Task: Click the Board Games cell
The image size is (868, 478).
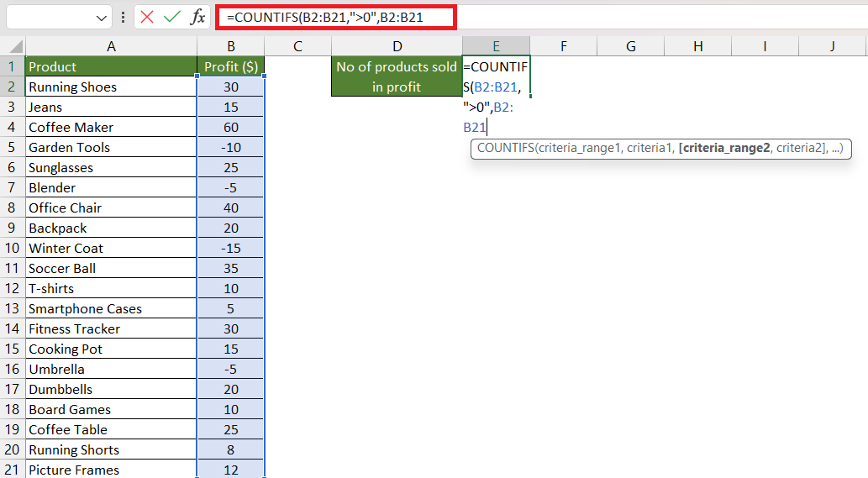Action: pyautogui.click(x=111, y=409)
